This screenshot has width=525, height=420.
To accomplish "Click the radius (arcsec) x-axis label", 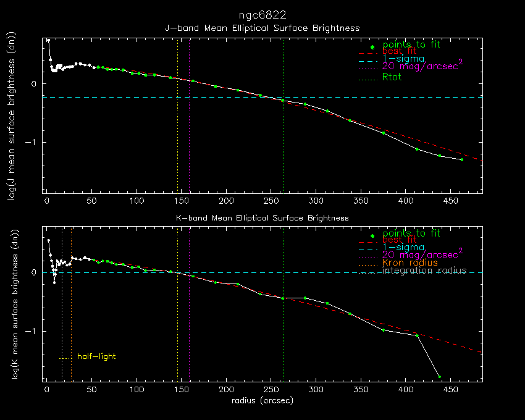I will coord(262,401).
